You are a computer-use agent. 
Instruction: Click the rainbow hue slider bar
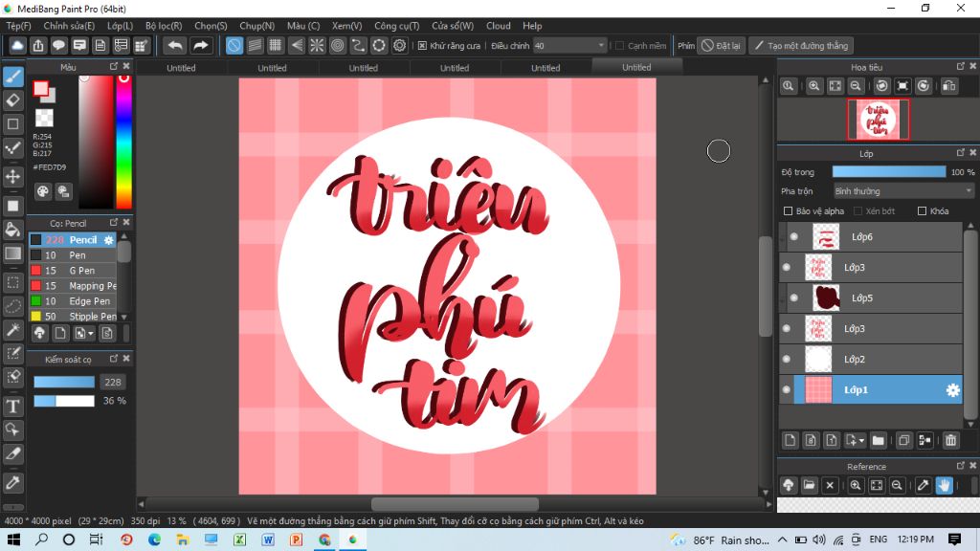click(123, 142)
